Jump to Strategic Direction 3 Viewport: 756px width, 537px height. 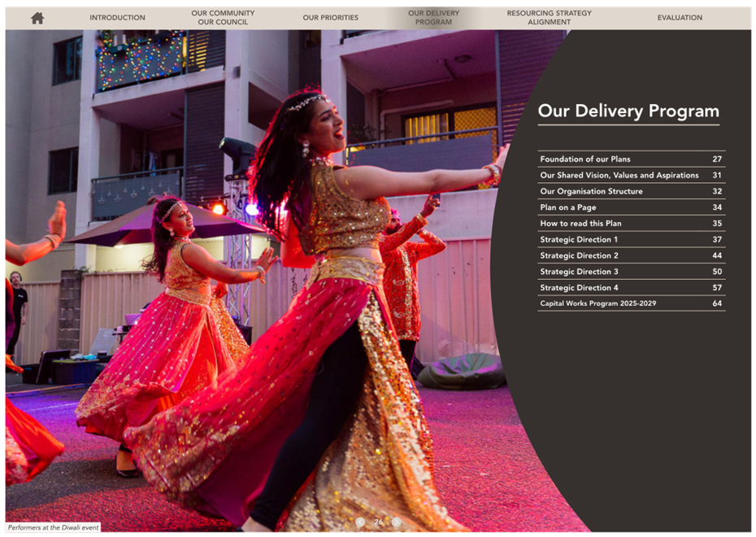631,272
